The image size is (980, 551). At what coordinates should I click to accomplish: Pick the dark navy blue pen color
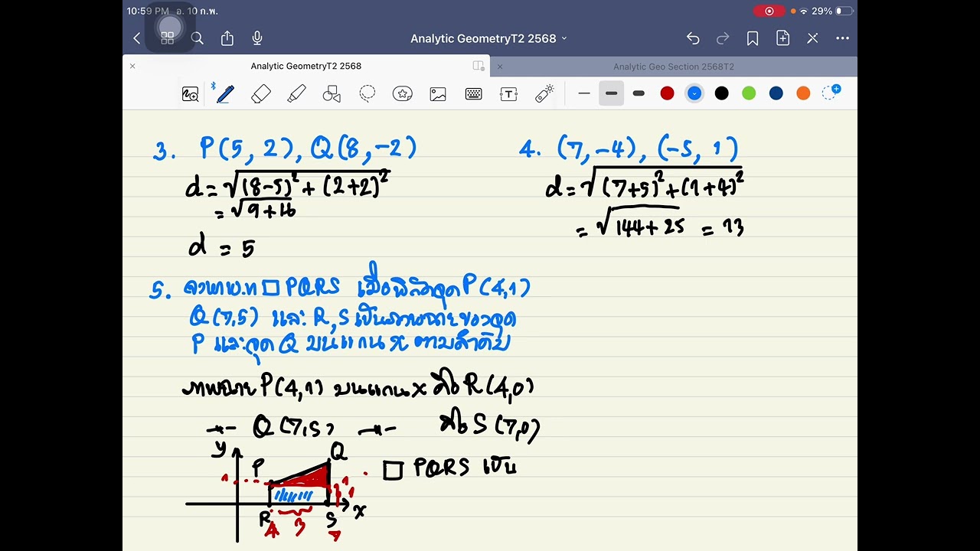point(776,93)
